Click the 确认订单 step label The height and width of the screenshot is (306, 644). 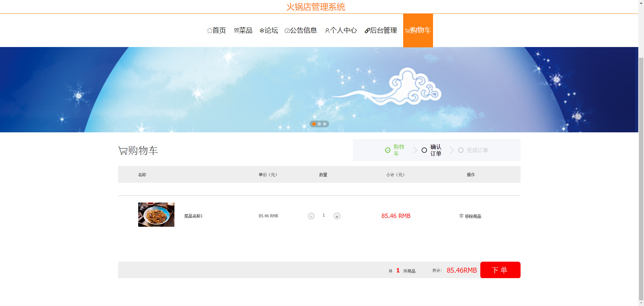[x=436, y=150]
